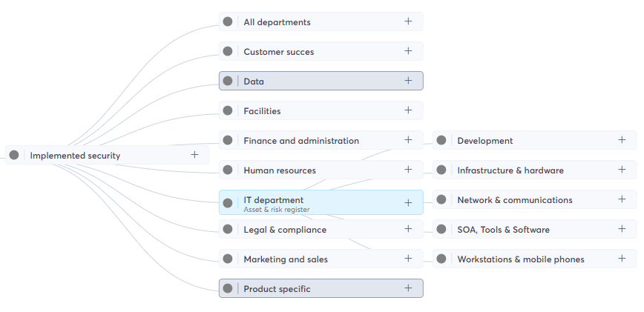Select the Infrastructure & hardware node
The height and width of the screenshot is (312, 644).
510,170
